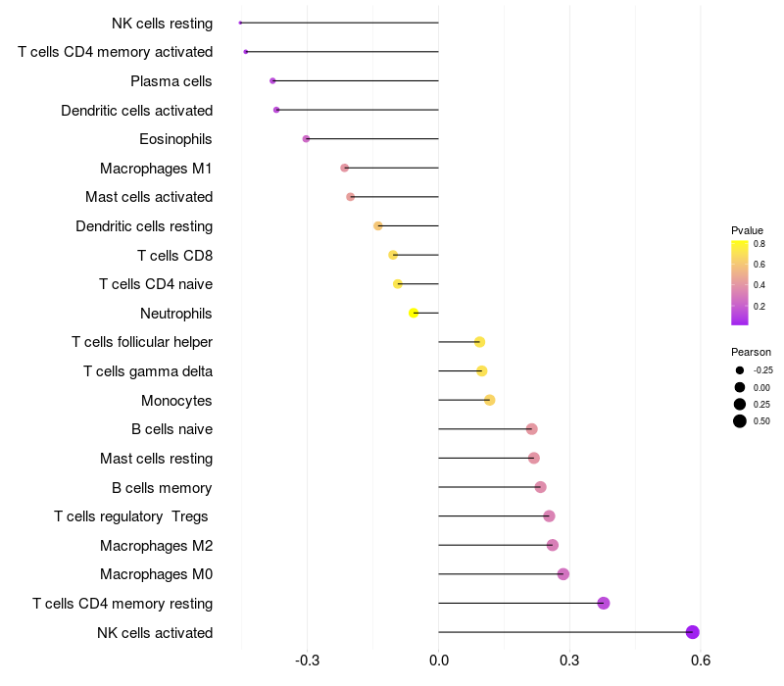
Task: Click the Macrophages M2 axis label
Action: coord(156,546)
